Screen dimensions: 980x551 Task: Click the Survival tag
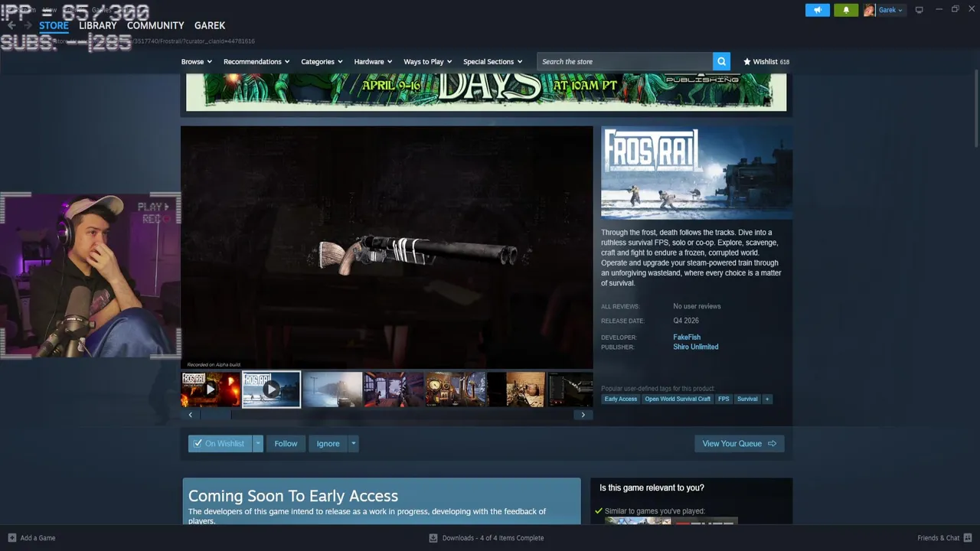coord(747,399)
